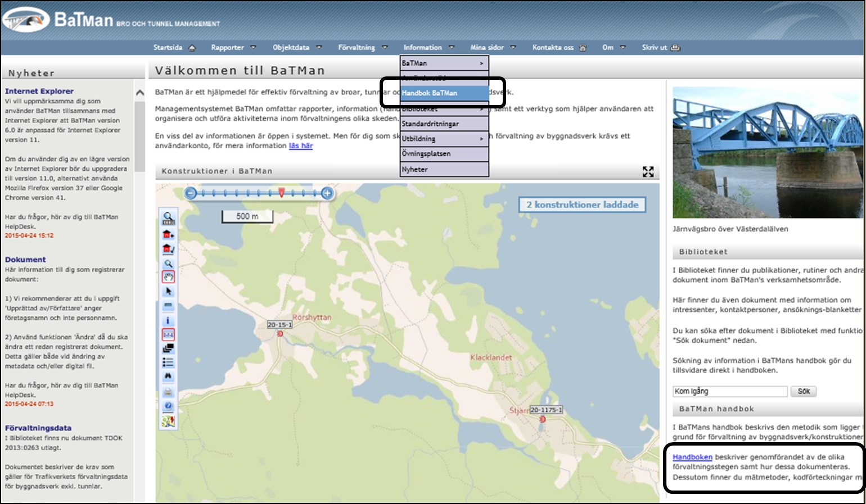Click the printer icon beside Skriv ut
The width and height of the screenshot is (866, 504).
(x=675, y=48)
